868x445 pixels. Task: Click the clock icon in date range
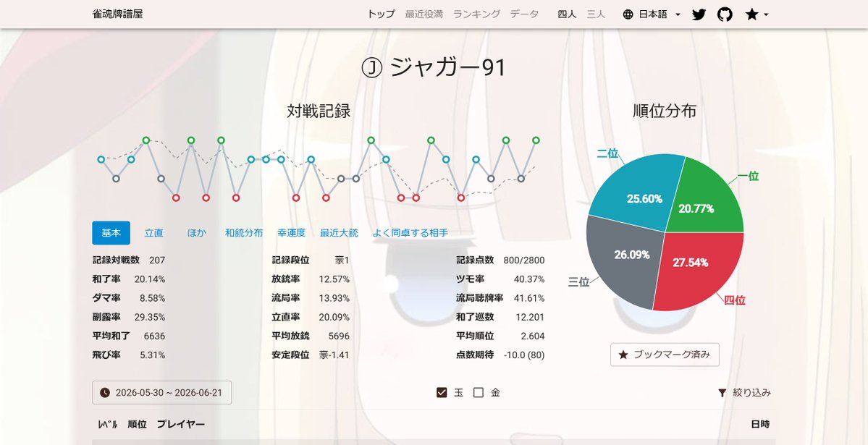pyautogui.click(x=105, y=393)
